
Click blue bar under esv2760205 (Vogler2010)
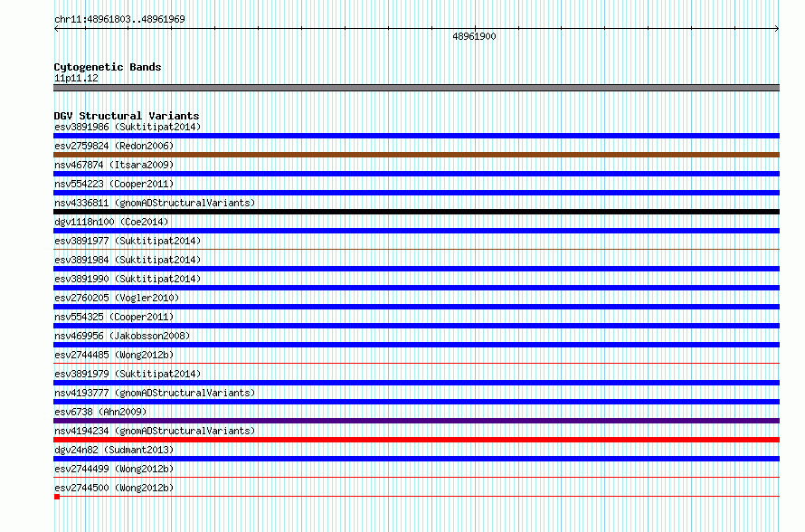[x=416, y=307]
